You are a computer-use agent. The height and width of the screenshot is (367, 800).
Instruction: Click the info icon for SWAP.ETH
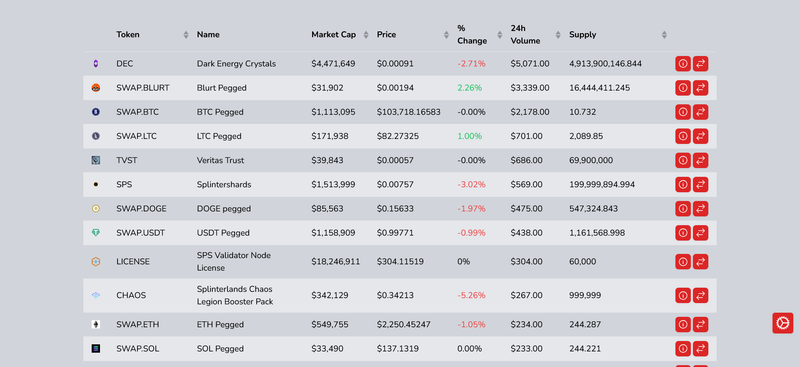(683, 325)
